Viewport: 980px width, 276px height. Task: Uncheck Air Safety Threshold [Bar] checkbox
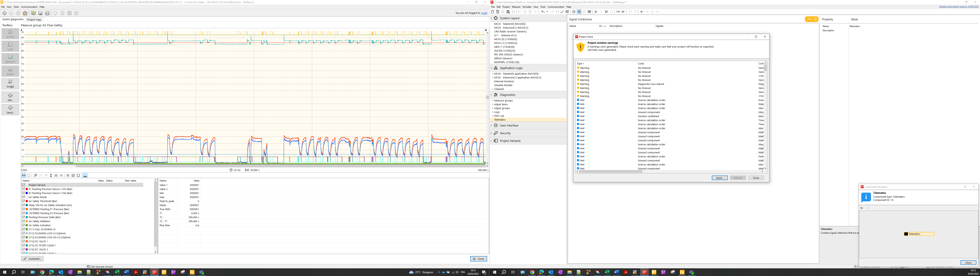pos(23,201)
